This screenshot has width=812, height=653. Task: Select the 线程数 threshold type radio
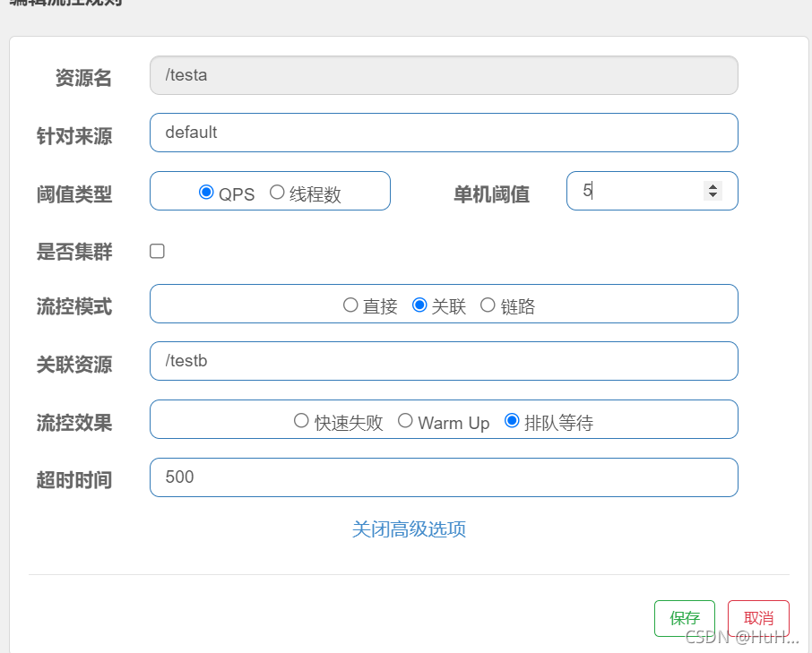click(x=277, y=192)
